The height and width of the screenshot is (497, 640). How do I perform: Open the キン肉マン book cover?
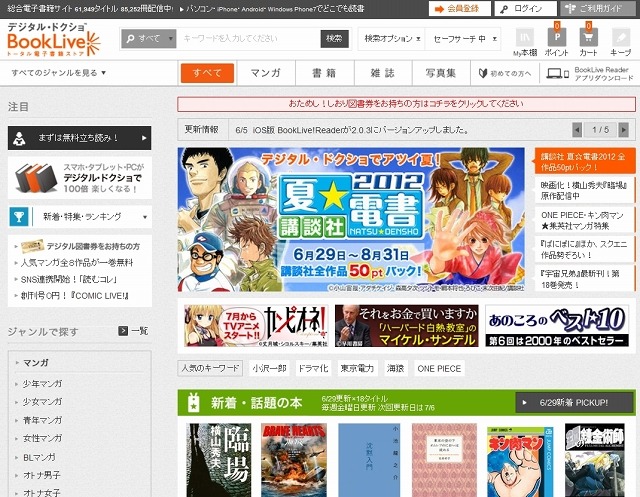(520, 462)
